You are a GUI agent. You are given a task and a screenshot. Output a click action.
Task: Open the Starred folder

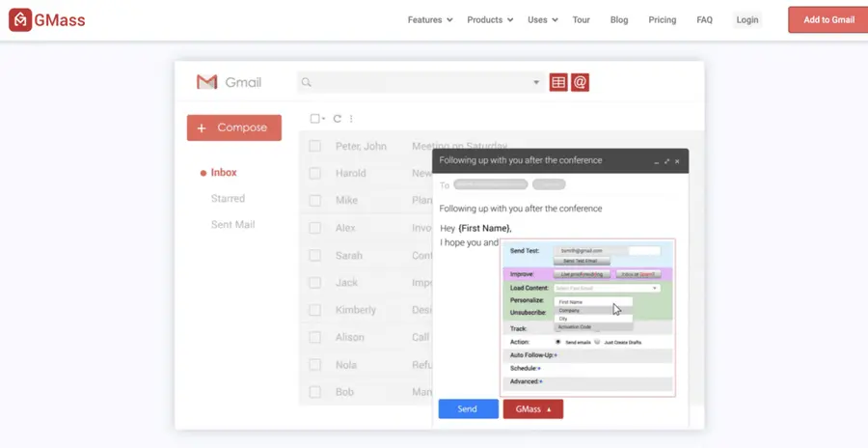(x=228, y=199)
